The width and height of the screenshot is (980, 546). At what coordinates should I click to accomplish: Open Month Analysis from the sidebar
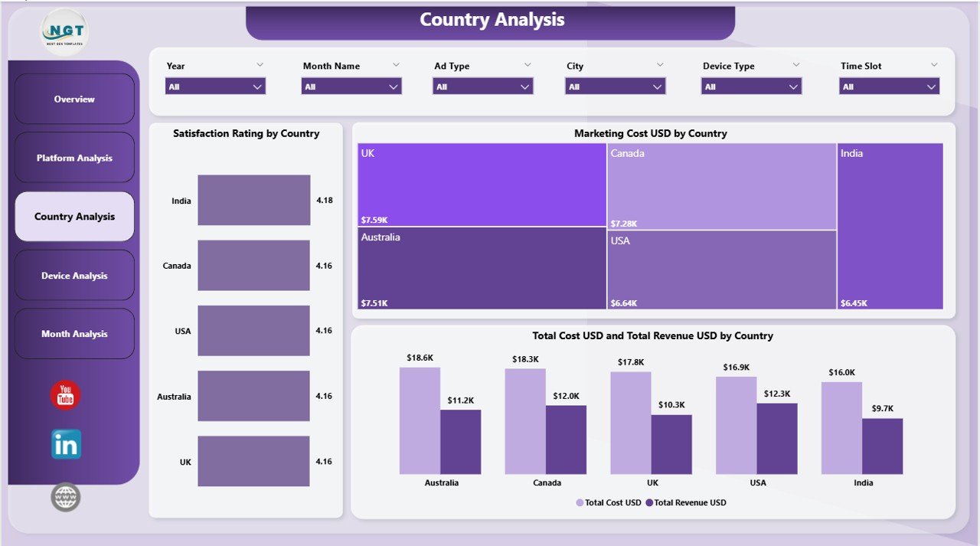tap(74, 333)
